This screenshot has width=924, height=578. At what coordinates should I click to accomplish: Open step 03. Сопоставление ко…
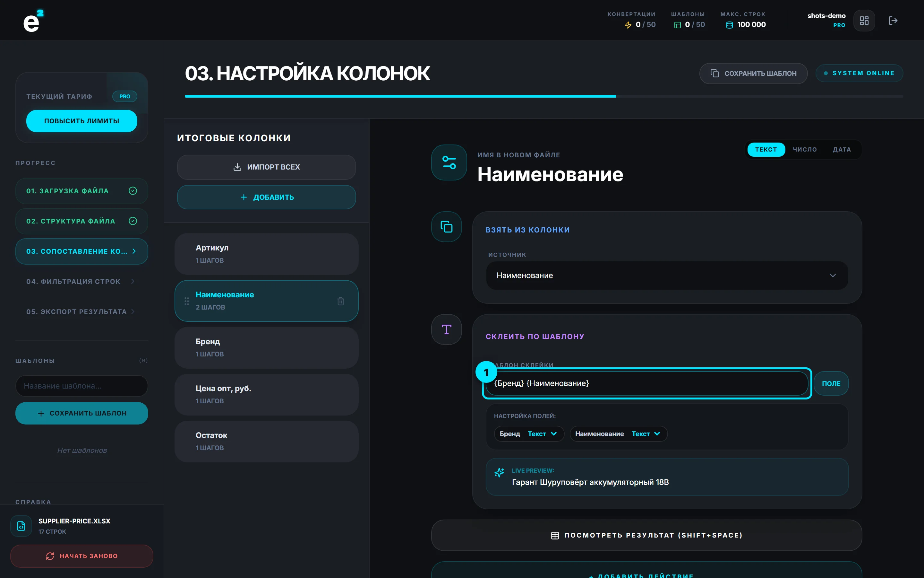pos(81,251)
